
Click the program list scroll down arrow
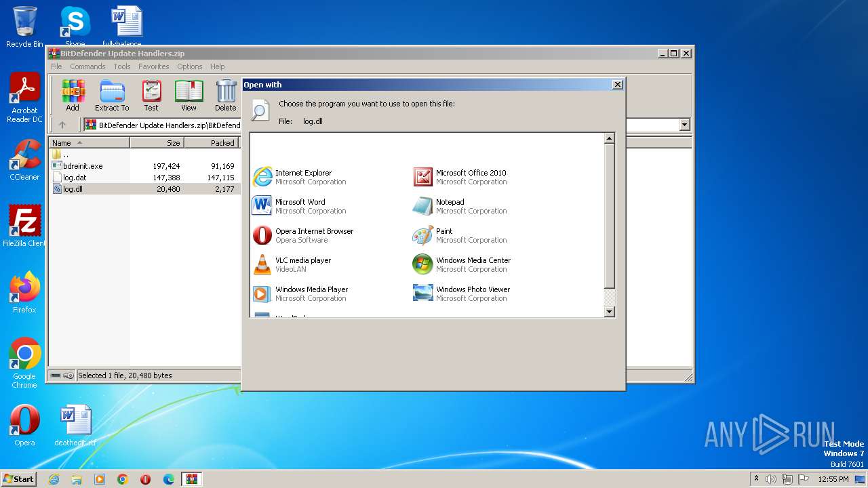click(x=609, y=312)
